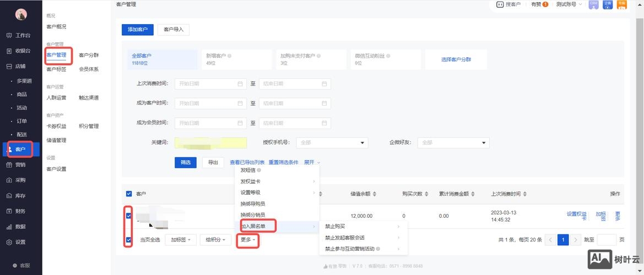Click 重置筛选条件 link
644x275 pixels.
coord(283,162)
